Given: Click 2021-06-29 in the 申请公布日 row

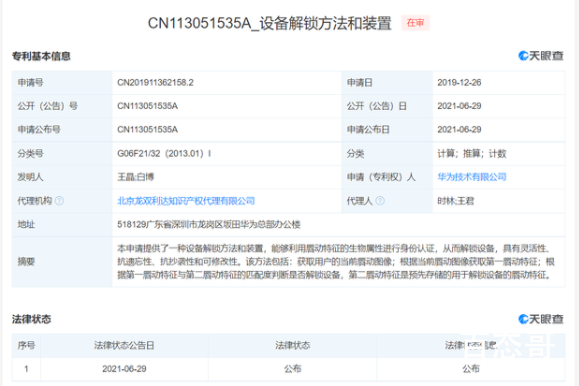Looking at the screenshot, I should tap(459, 130).
